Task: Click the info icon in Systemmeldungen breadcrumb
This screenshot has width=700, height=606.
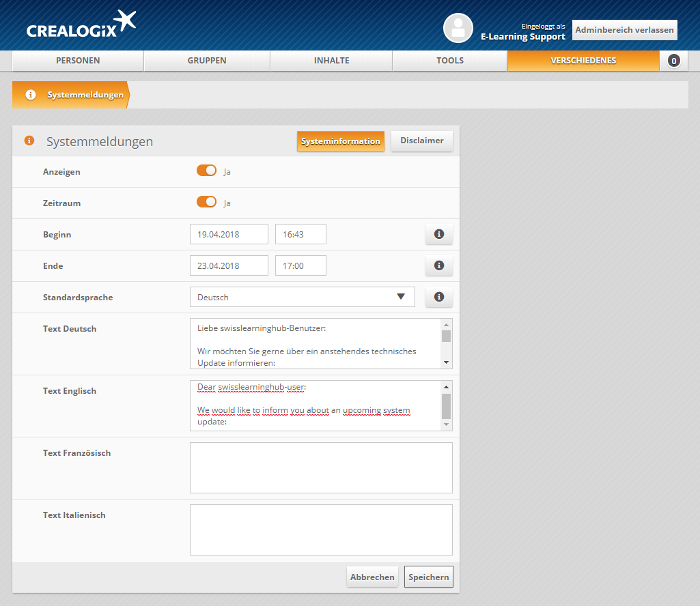Action: pos(30,95)
